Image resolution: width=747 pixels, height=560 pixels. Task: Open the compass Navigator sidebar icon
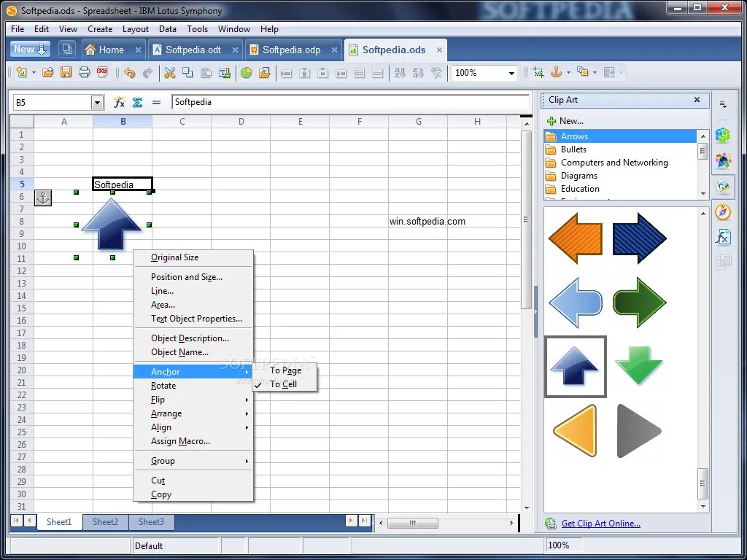[x=723, y=212]
